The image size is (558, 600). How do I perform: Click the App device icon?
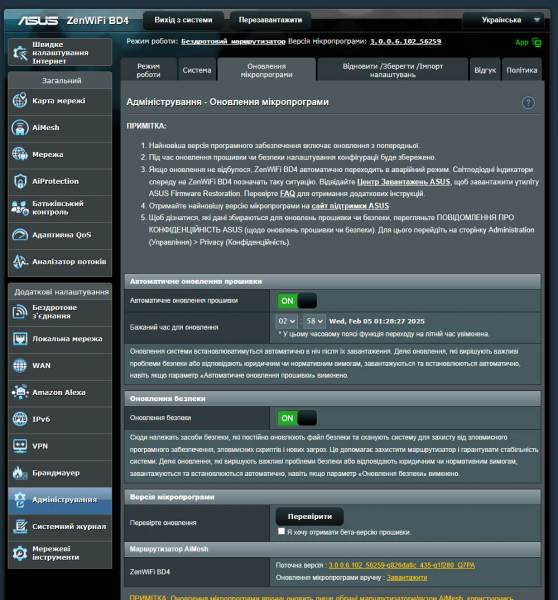click(x=537, y=42)
